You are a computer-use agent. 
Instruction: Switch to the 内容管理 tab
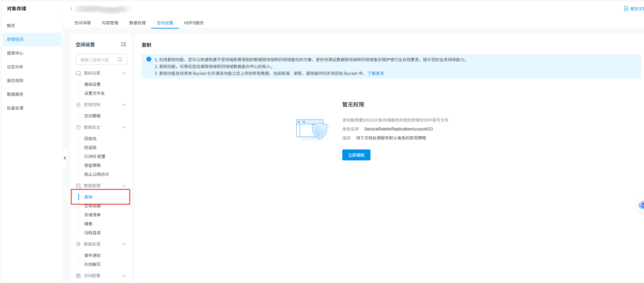pyautogui.click(x=110, y=23)
